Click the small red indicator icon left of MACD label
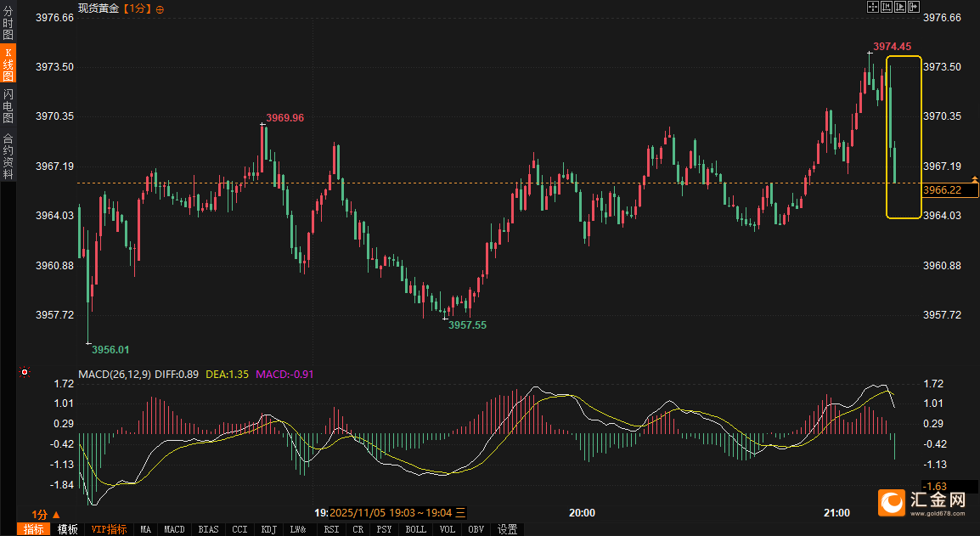This screenshot has width=980, height=536. pyautogui.click(x=25, y=372)
